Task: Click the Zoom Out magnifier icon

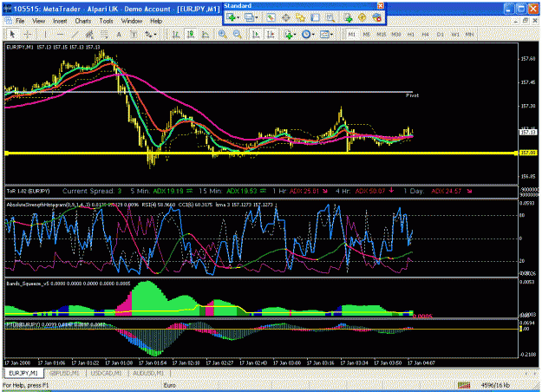Action: (x=237, y=34)
